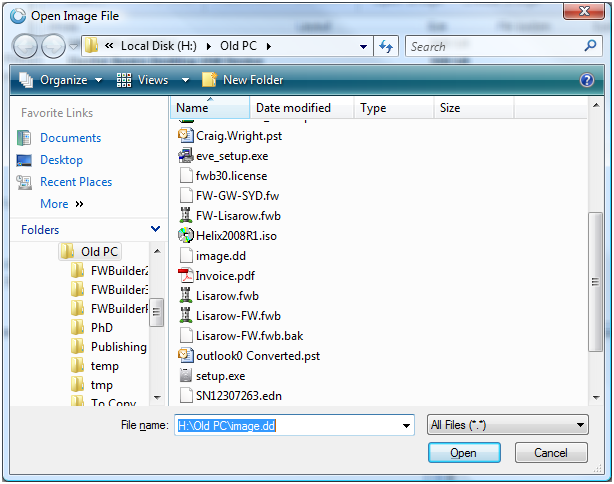Click the Old PC folder icon in tree
Screen dimensions: 614x484
tap(67, 251)
